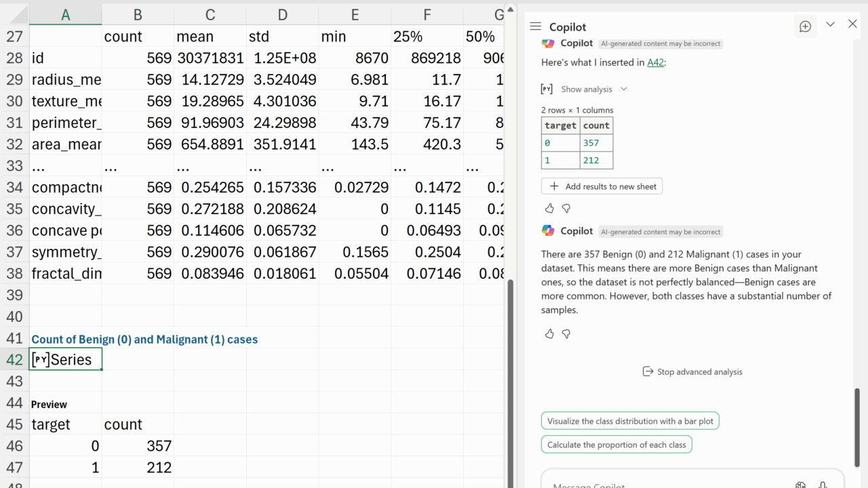Give thumbs up to the Benign/Malignant summary

click(549, 333)
